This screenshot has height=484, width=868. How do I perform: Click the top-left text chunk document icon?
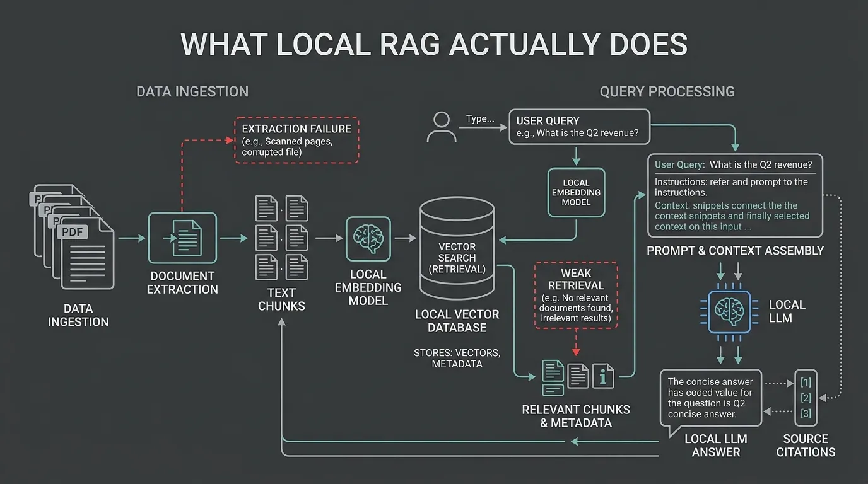(x=266, y=208)
